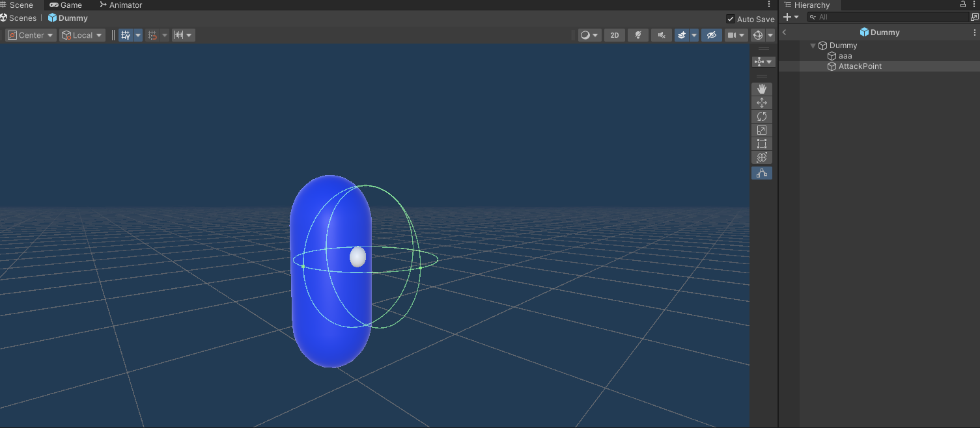Open Scene view more options menu
980x428 pixels.
coord(769,5)
